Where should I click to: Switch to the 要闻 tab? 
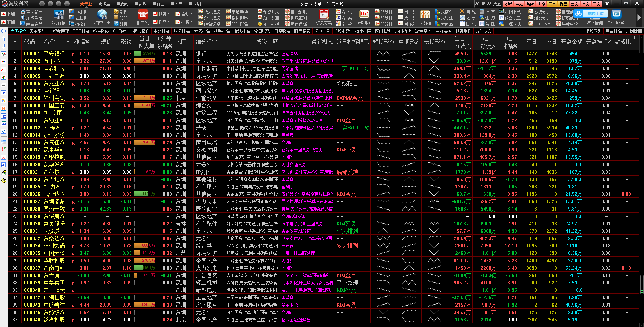(122, 4)
